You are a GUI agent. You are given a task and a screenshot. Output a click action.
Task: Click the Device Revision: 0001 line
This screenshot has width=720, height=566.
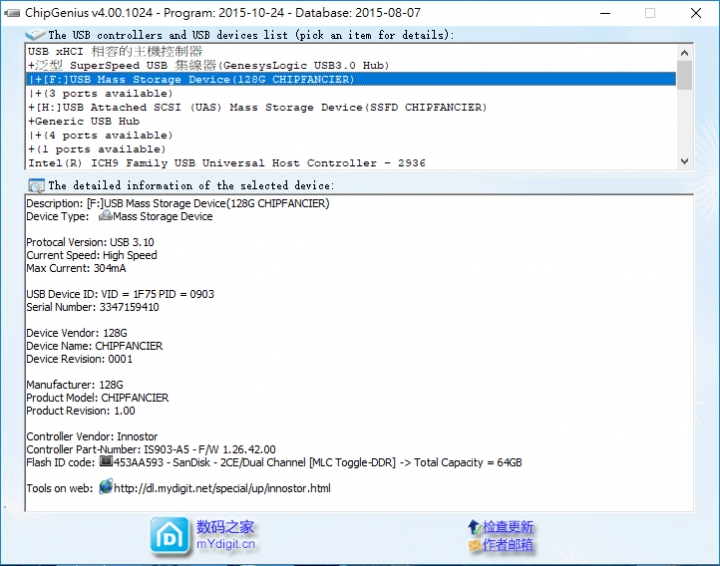click(79, 359)
